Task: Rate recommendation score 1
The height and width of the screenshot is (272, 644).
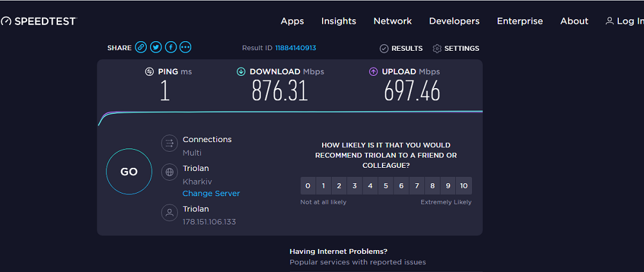Action: 323,186
